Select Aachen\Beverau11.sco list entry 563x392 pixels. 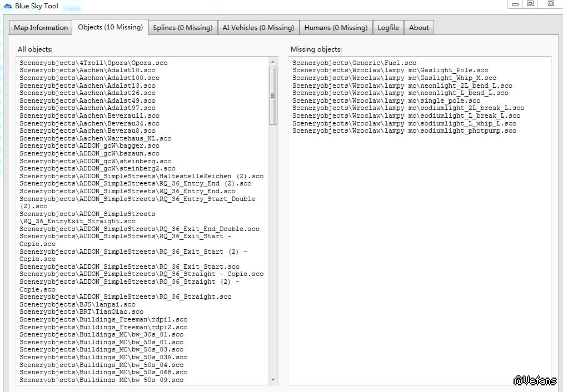(x=89, y=116)
